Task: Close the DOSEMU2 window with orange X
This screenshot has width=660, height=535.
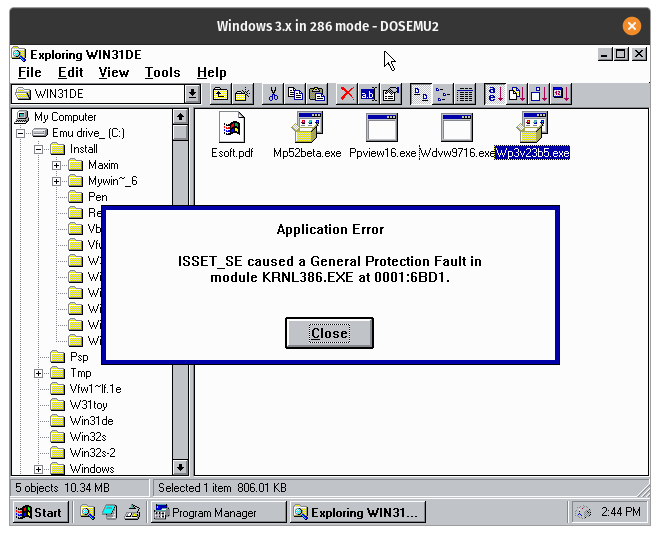Action: (x=631, y=26)
